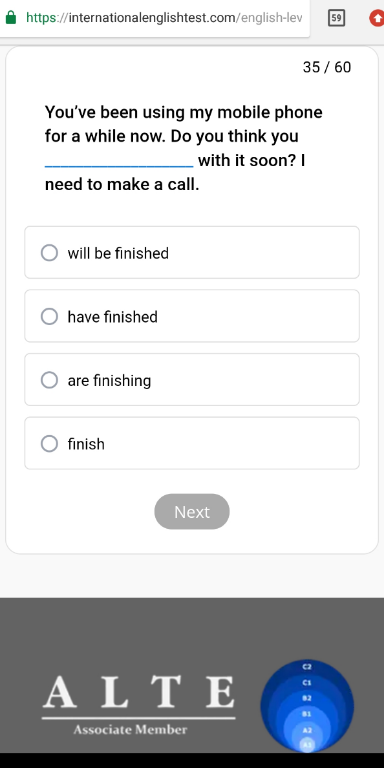Click the 35 / 60 progress counter
384x768 pixels.
[327, 67]
